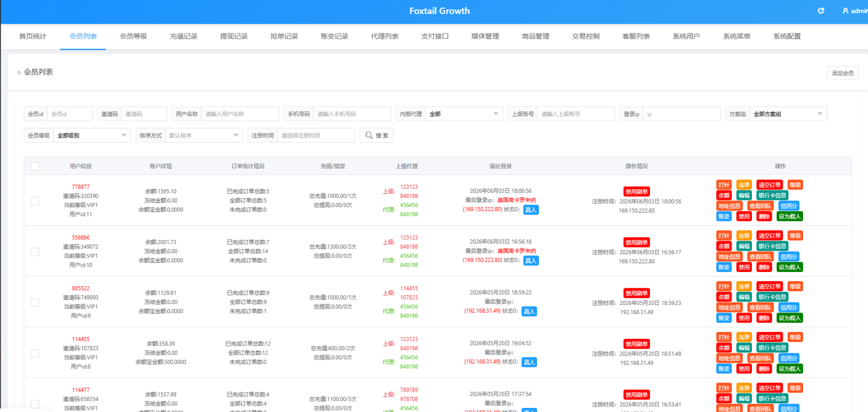Image resolution: width=868 pixels, height=412 pixels.
Task: Click 等级 for user 558866
Action: point(795,235)
